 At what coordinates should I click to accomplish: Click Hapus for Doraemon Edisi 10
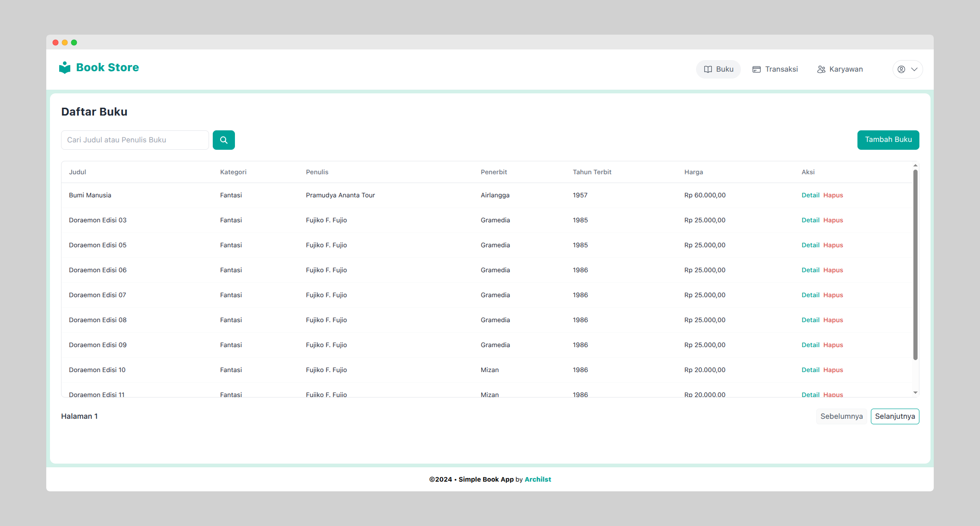coord(833,370)
